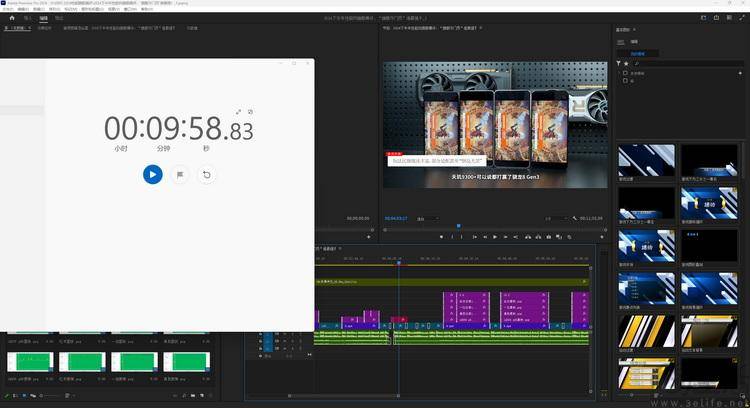
Task: Expand the stopwatch display to full view
Action: [x=238, y=111]
